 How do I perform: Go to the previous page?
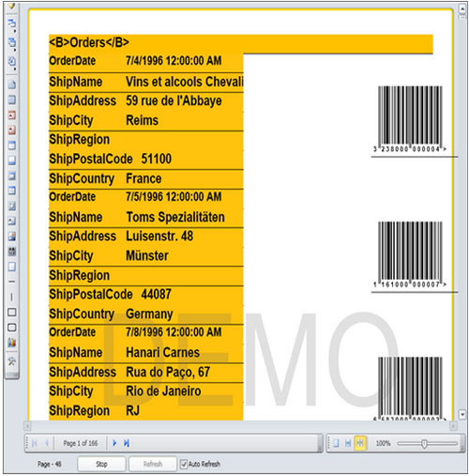pos(47,443)
